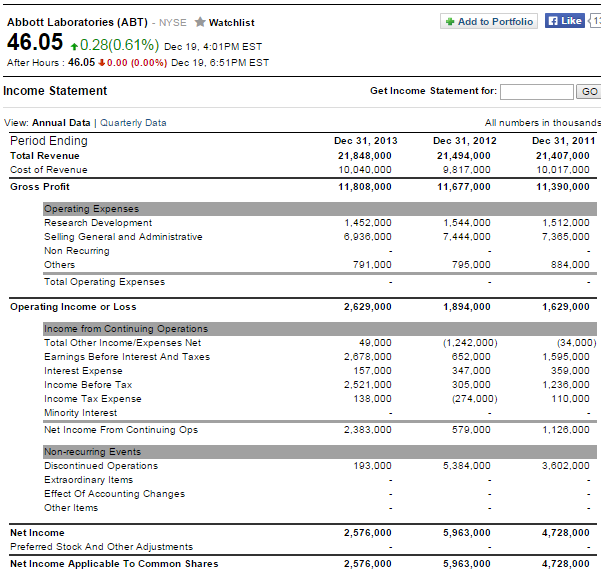The height and width of the screenshot is (576, 601).
Task: Click the Extraordinary Items label
Action: click(x=89, y=480)
